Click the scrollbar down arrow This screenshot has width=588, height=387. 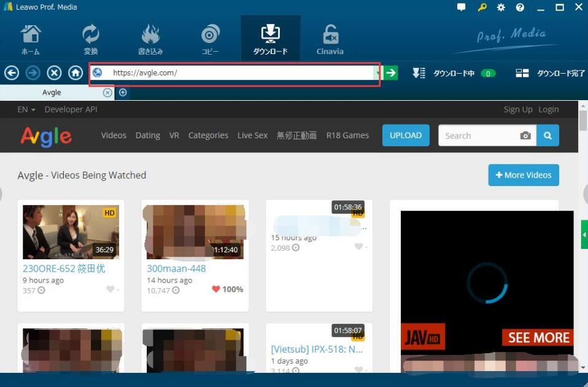click(583, 367)
